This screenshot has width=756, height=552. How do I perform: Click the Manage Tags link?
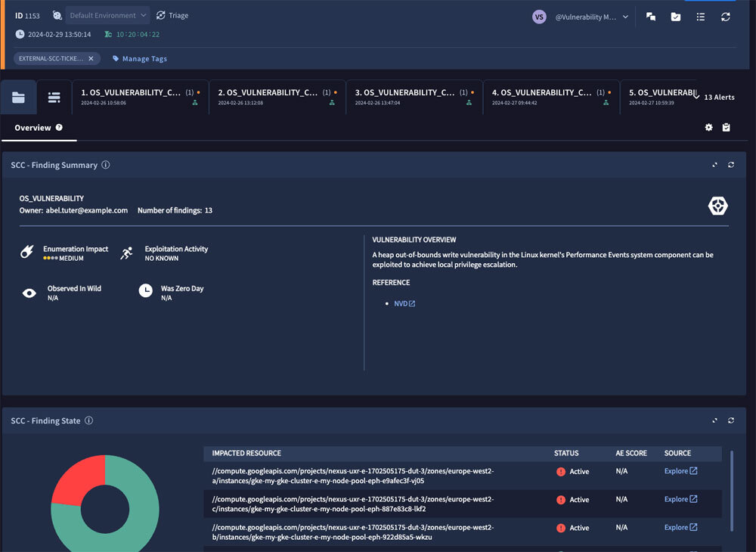point(144,59)
